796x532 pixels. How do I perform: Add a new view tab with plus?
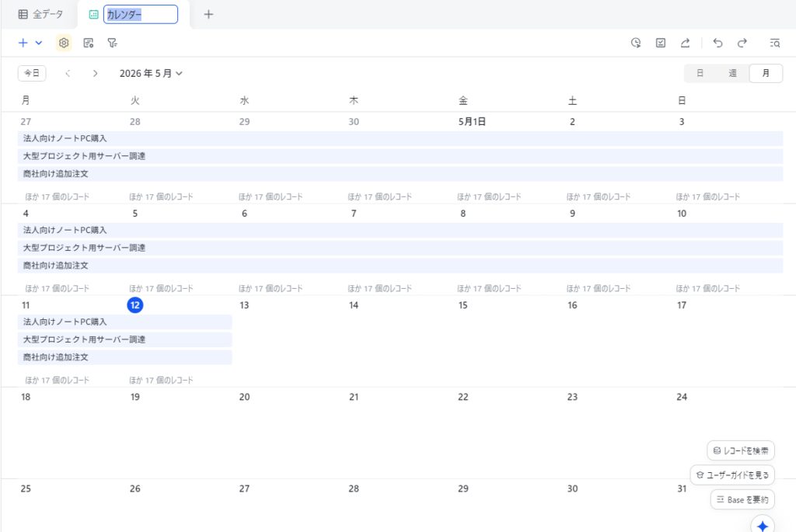208,14
